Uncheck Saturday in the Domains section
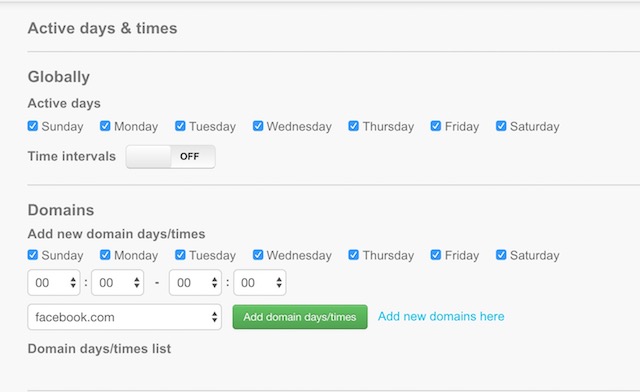Viewport: 640px width, 392px height. pyautogui.click(x=501, y=255)
